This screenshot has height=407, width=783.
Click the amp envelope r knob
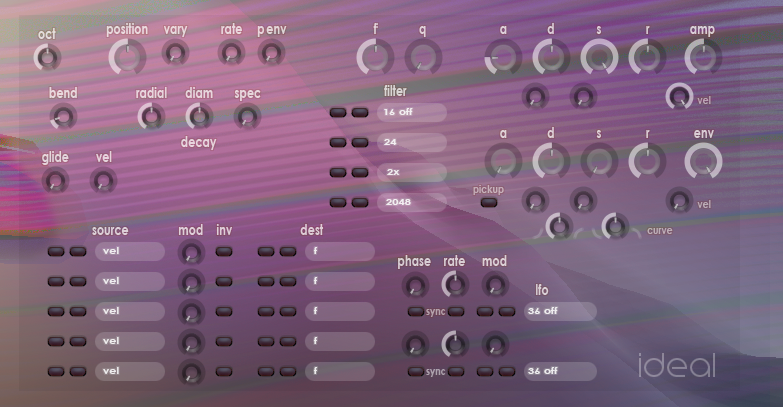point(647,56)
